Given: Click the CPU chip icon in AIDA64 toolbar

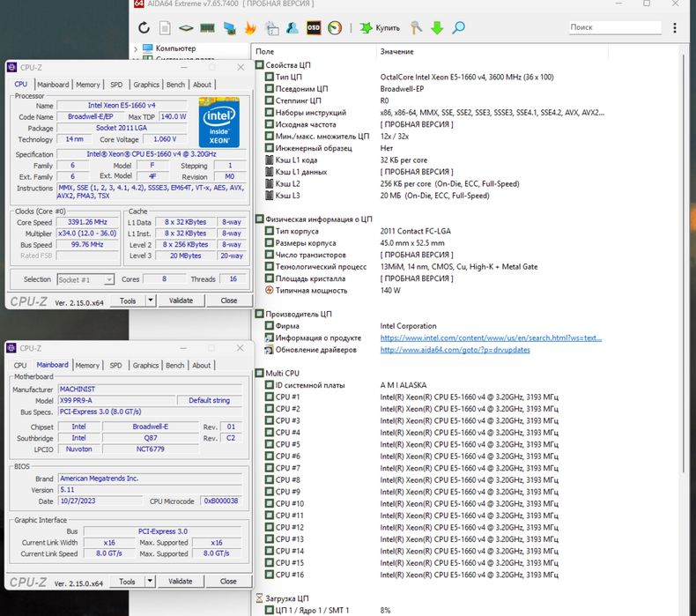Looking at the screenshot, I should pos(186,28).
